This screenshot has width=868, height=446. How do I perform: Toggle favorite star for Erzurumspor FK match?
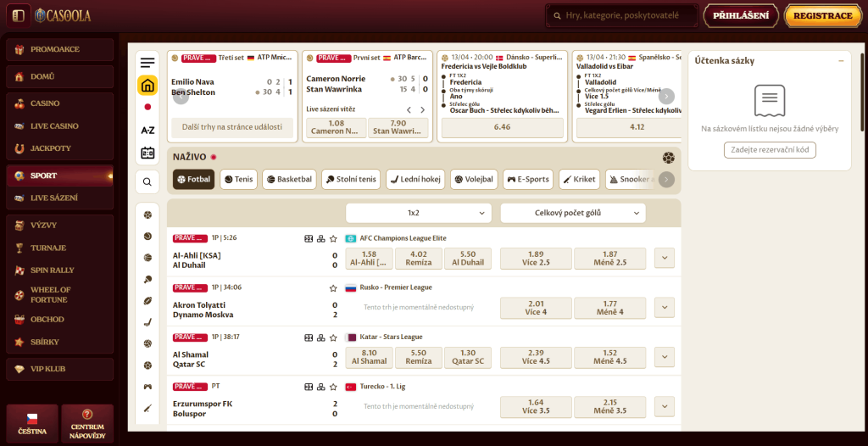click(333, 386)
